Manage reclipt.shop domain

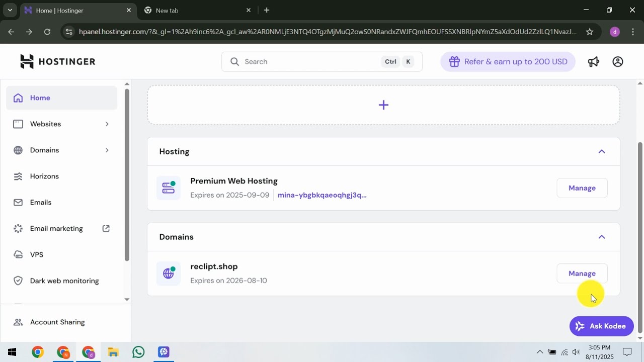pos(582,274)
